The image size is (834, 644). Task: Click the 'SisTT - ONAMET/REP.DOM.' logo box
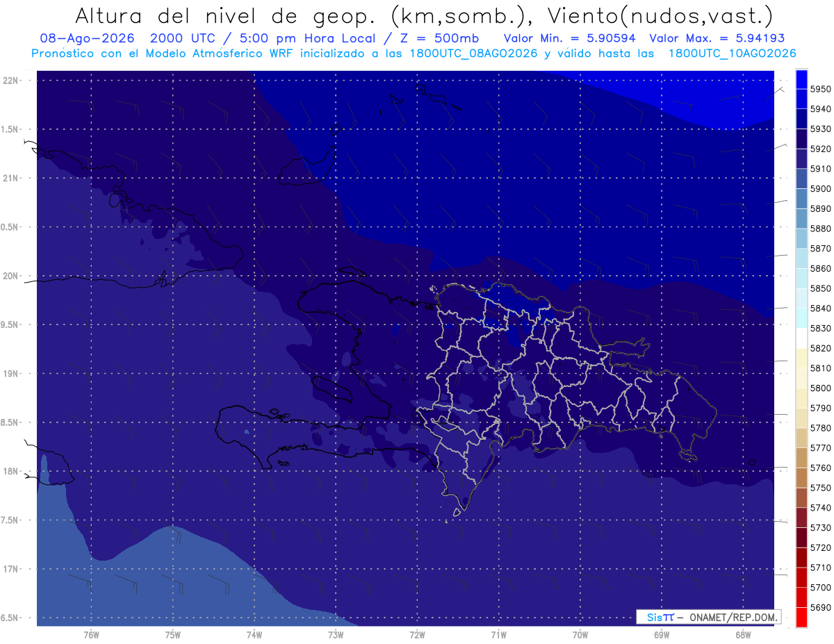tap(709, 617)
